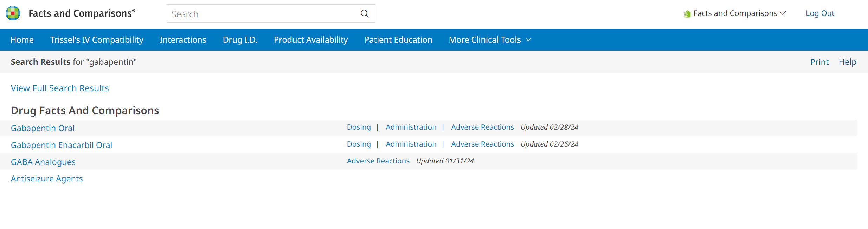The width and height of the screenshot is (868, 229).
Task: Open Dosing for Gabapentin Enacarbil Oral
Action: point(359,144)
